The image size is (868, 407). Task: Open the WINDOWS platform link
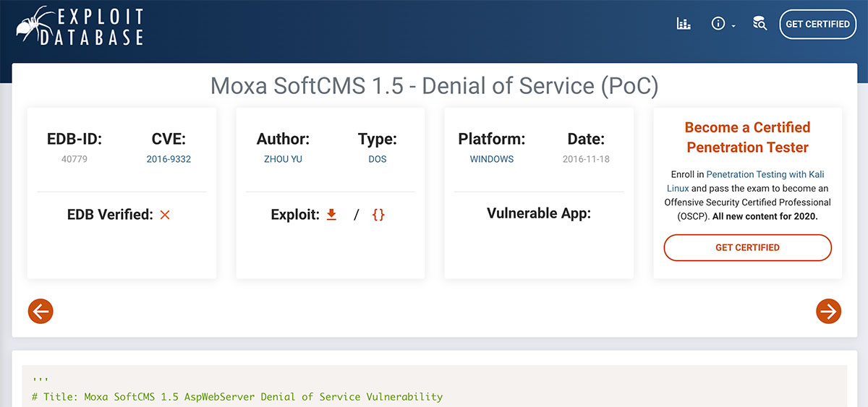click(492, 159)
